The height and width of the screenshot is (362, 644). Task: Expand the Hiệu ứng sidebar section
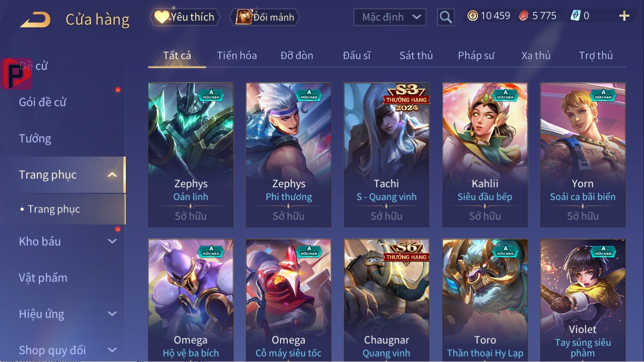(x=112, y=314)
